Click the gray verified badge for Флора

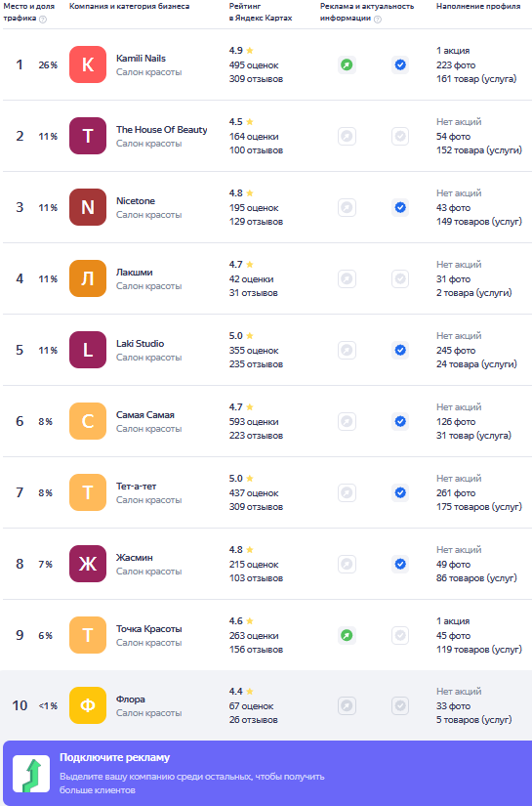(400, 705)
